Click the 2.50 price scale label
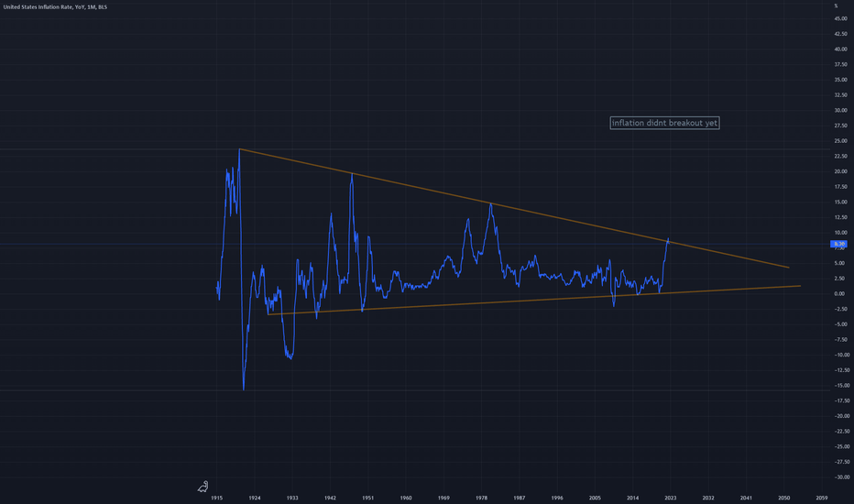 [840, 279]
